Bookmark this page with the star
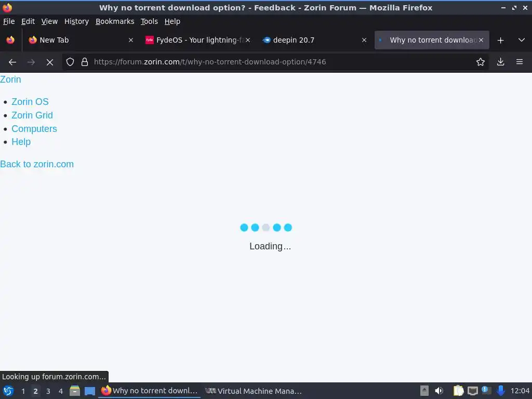Screen dimensions: 532x399 pos(481,62)
